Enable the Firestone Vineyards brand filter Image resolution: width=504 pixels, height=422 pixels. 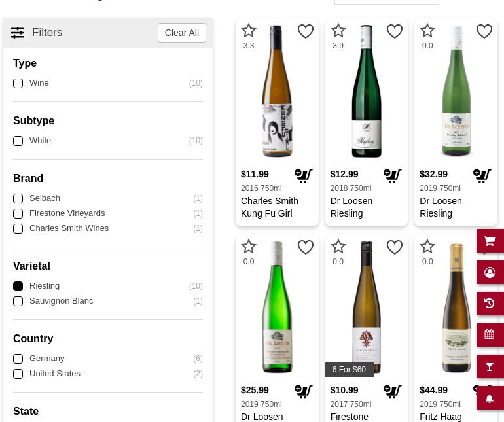click(18, 213)
